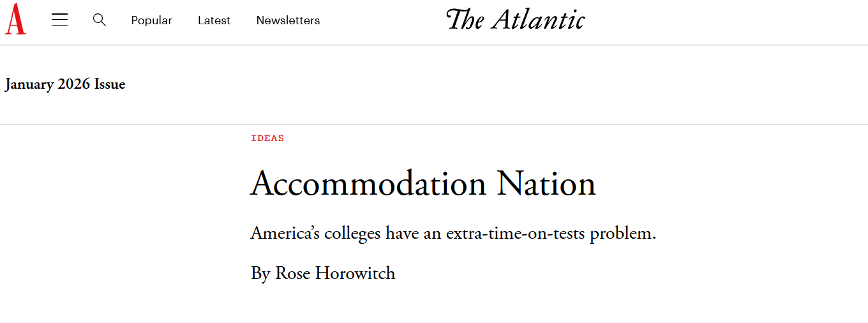Click The Atlantic wordmark logo

click(x=515, y=20)
